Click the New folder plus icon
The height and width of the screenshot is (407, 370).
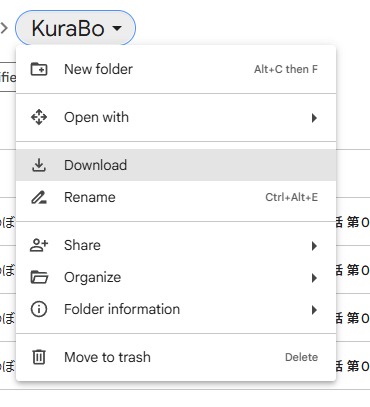tap(39, 69)
